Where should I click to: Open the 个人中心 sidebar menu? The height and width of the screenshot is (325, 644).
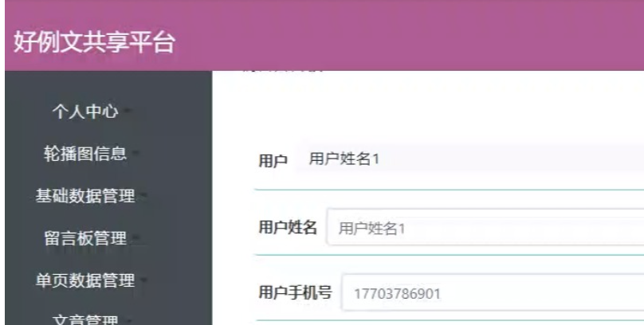(85, 112)
